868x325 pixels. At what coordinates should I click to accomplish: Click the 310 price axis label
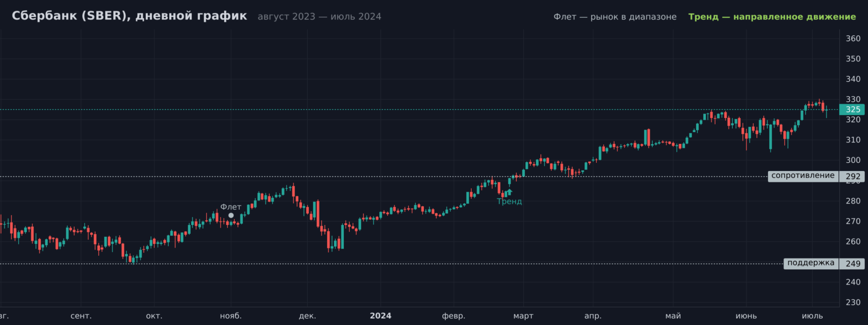(853, 140)
